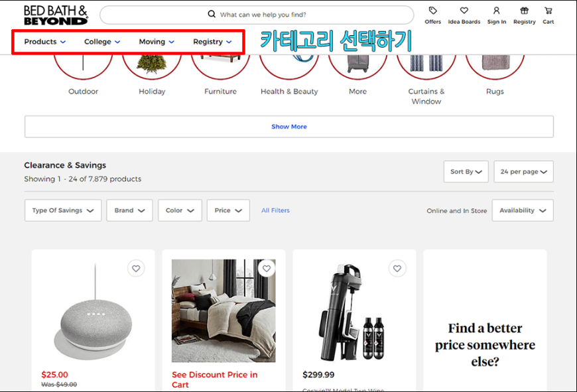Open Idea Boards heart icon
Screen dimensions: 577x392
click(x=464, y=11)
